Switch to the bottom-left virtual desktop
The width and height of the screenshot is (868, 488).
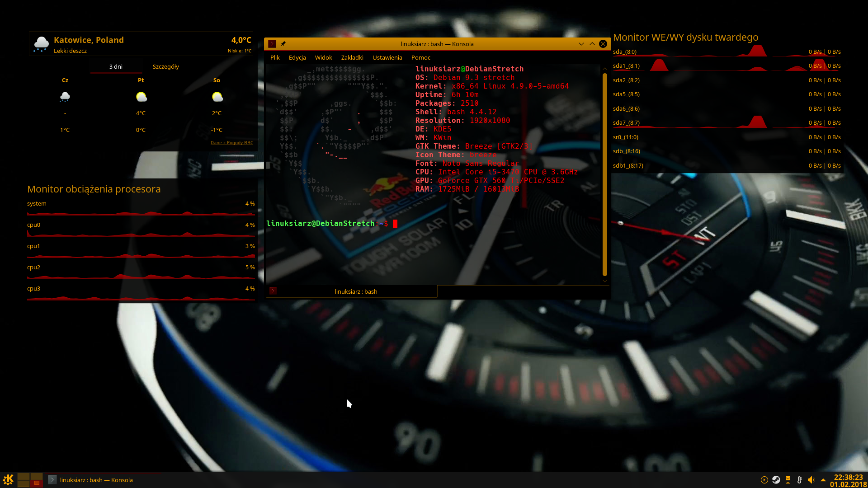[x=24, y=483]
